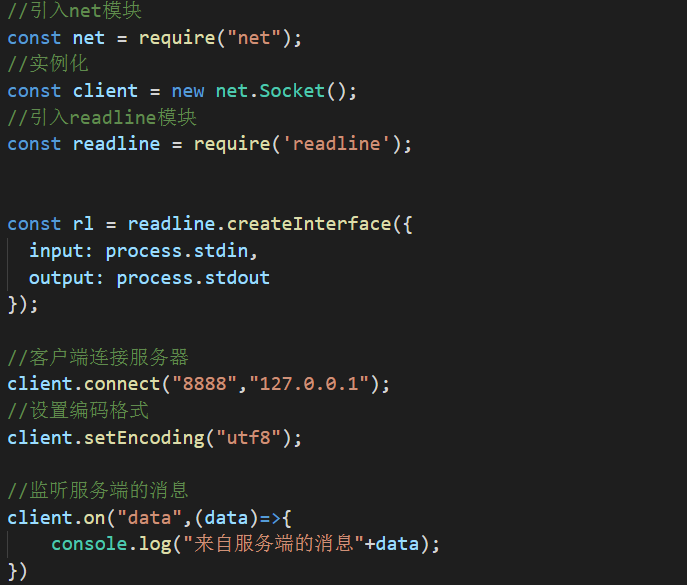Screen dimensions: 687x585
Task: Click the comment '//引入net模块'
Action: (74, 11)
